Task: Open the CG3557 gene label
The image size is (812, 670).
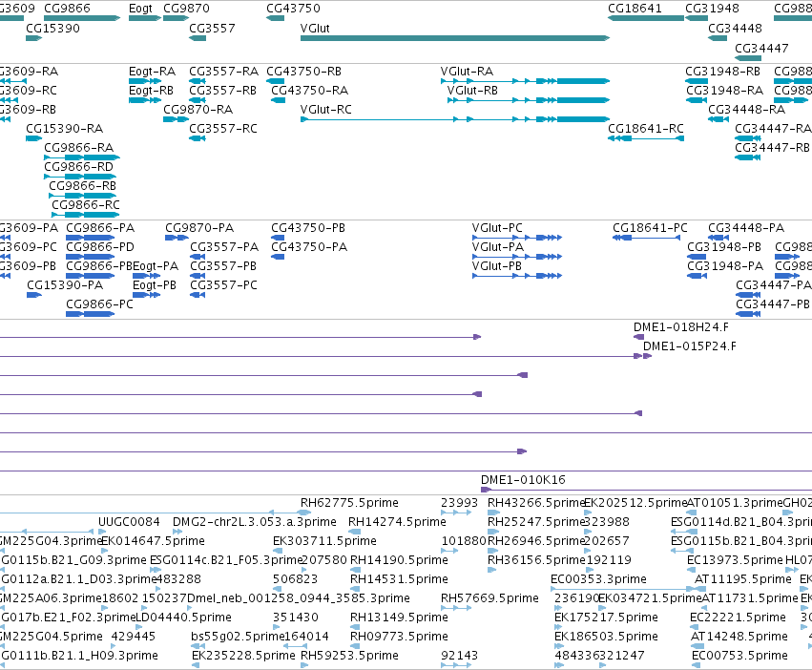Action: coord(213,29)
